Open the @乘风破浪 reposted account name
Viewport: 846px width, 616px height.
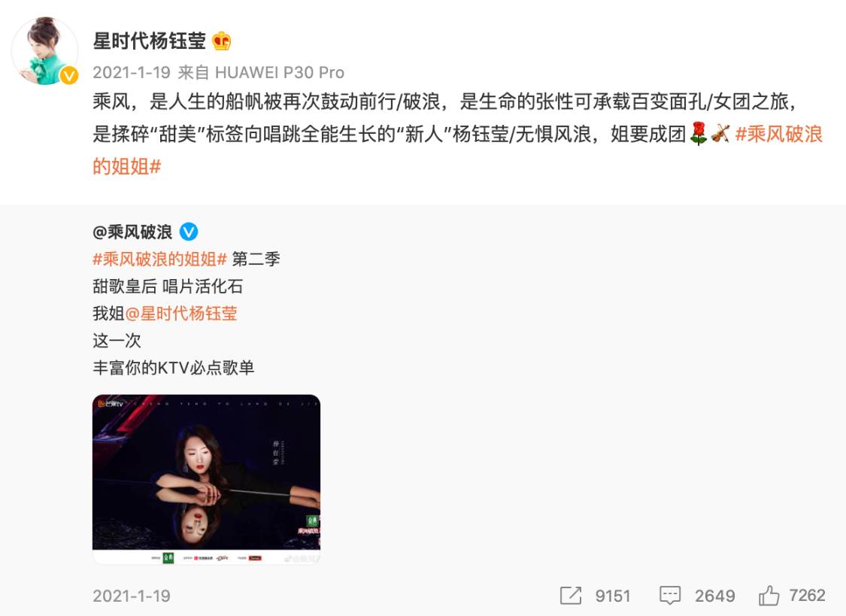[x=132, y=232]
